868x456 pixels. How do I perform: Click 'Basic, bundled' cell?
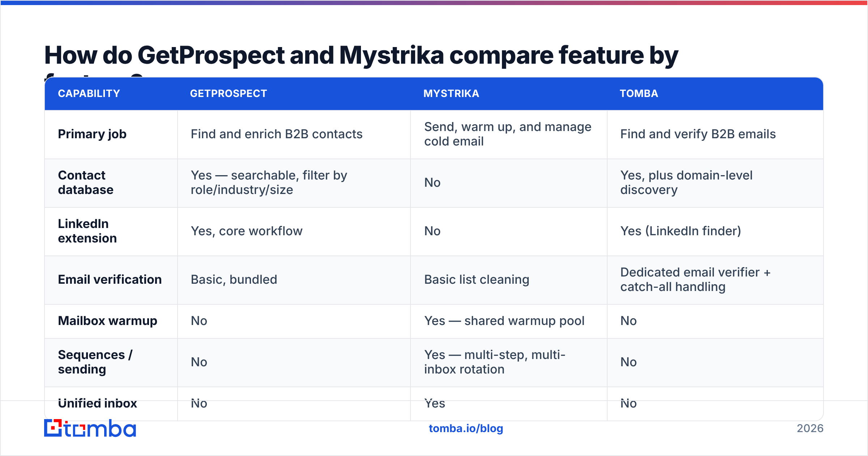click(x=234, y=279)
